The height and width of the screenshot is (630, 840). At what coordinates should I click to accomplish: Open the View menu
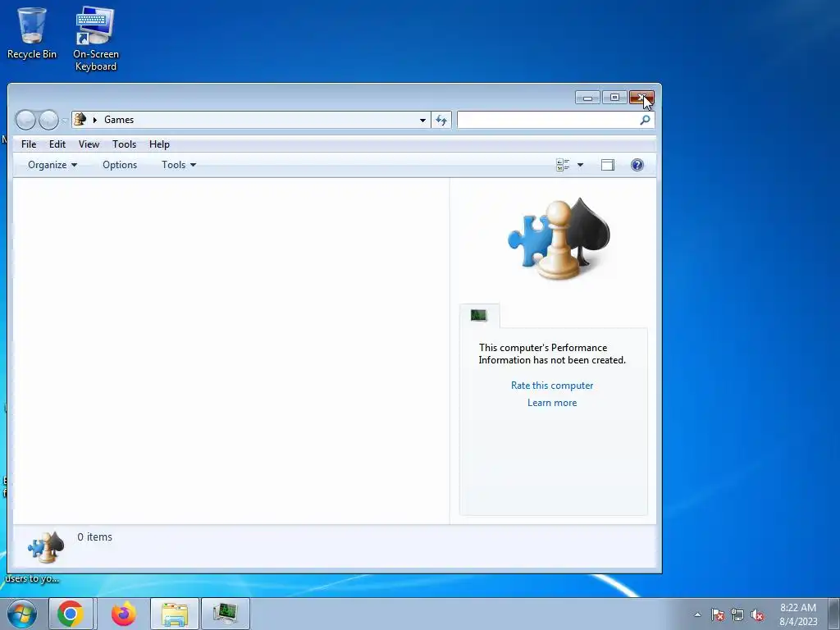tap(89, 144)
